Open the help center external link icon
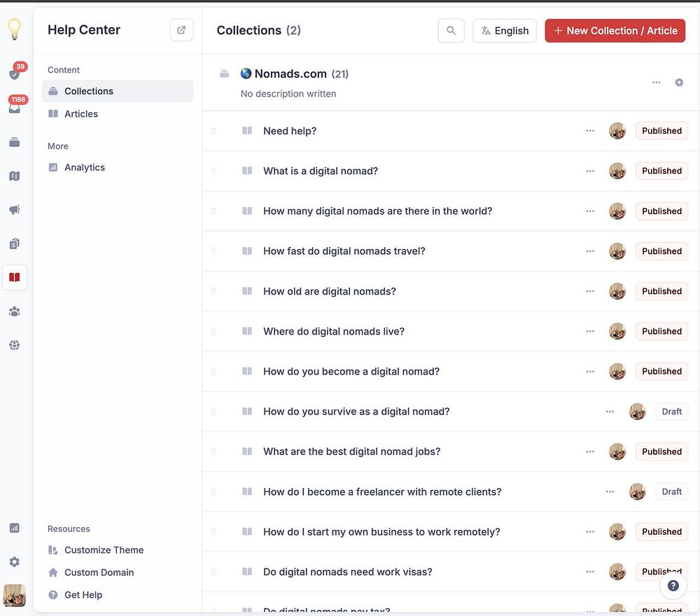This screenshot has height=616, width=700. point(181,30)
